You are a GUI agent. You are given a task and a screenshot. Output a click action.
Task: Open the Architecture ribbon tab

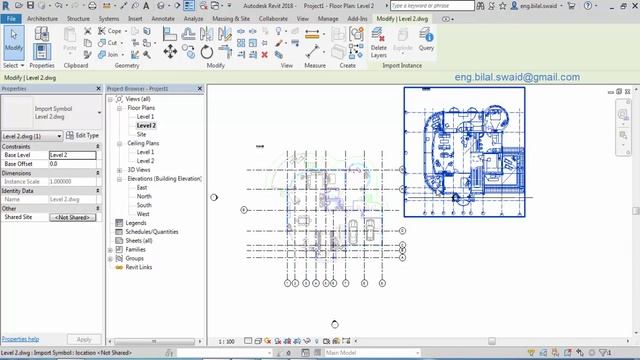click(42, 19)
